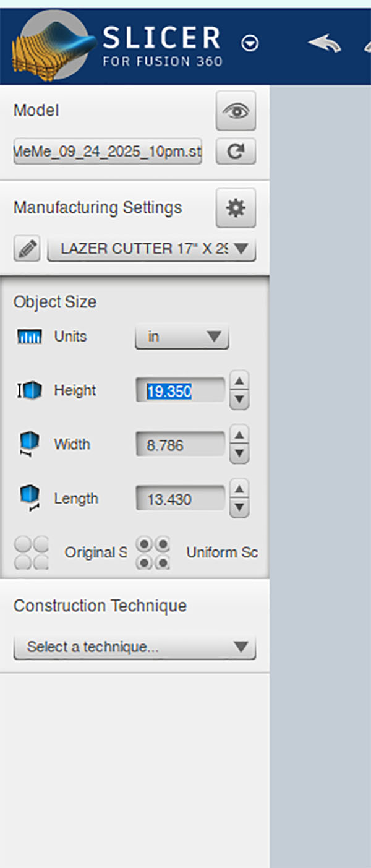Increase Width with the up arrow
Viewport: 371px width, 868px height.
[x=239, y=435]
